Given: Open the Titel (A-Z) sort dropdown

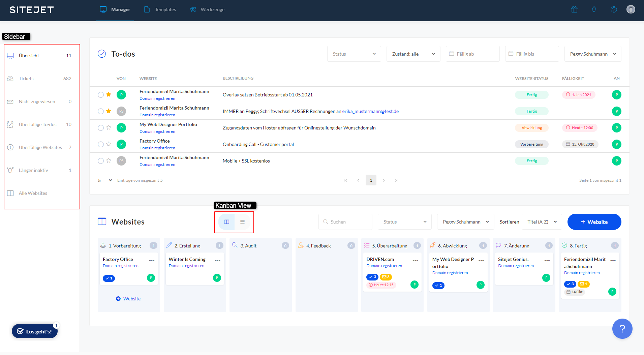Looking at the screenshot, I should coord(542,222).
